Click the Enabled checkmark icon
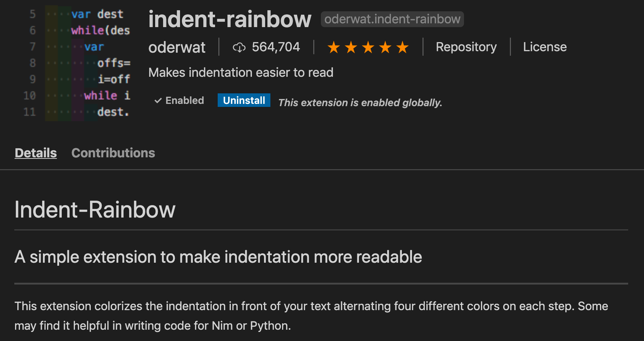This screenshot has height=341, width=644. point(158,100)
